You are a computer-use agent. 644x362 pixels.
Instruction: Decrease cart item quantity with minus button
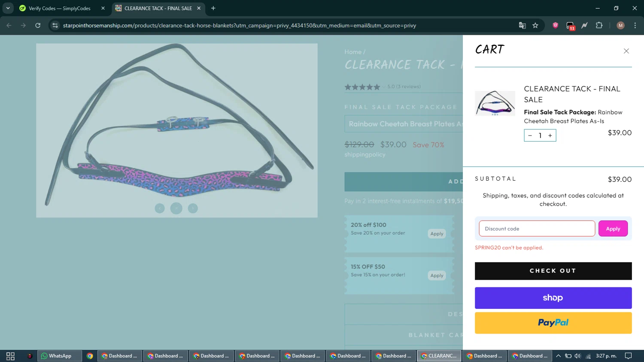coord(530,136)
